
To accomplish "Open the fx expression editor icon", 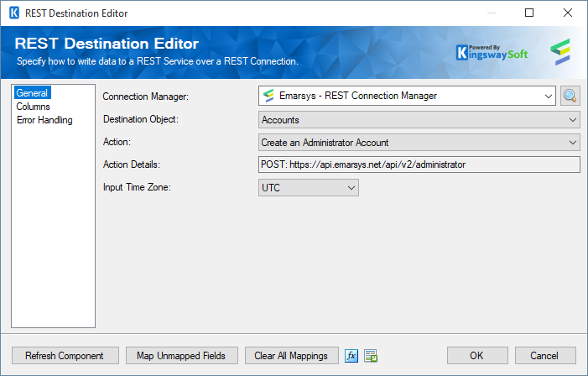I will tap(351, 356).
